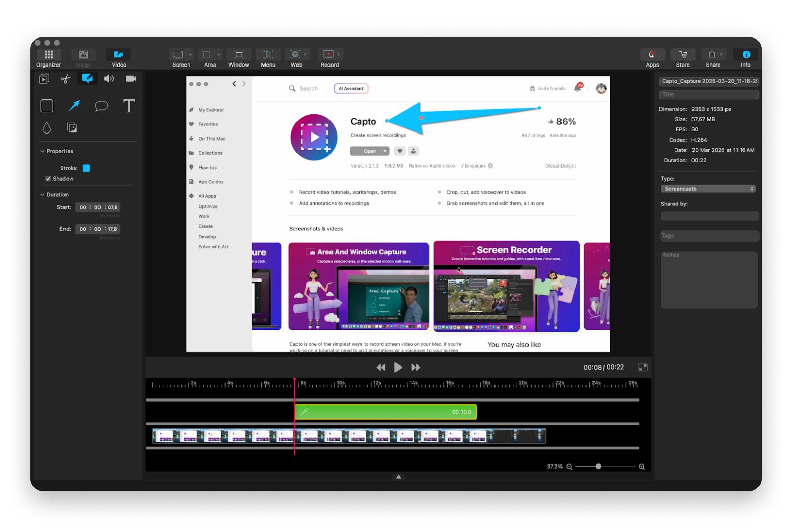This screenshot has height=532, width=792.
Task: Select the Text tool
Action: click(129, 106)
